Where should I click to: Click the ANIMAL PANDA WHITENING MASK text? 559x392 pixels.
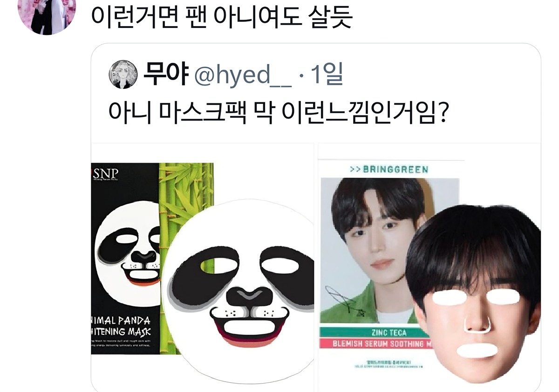pyautogui.click(x=121, y=326)
